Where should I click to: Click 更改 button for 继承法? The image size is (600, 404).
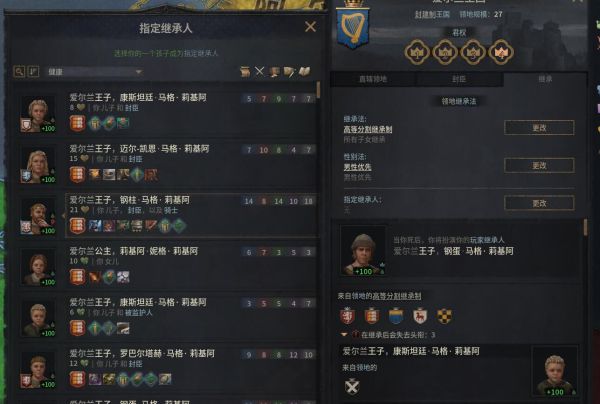(539, 127)
